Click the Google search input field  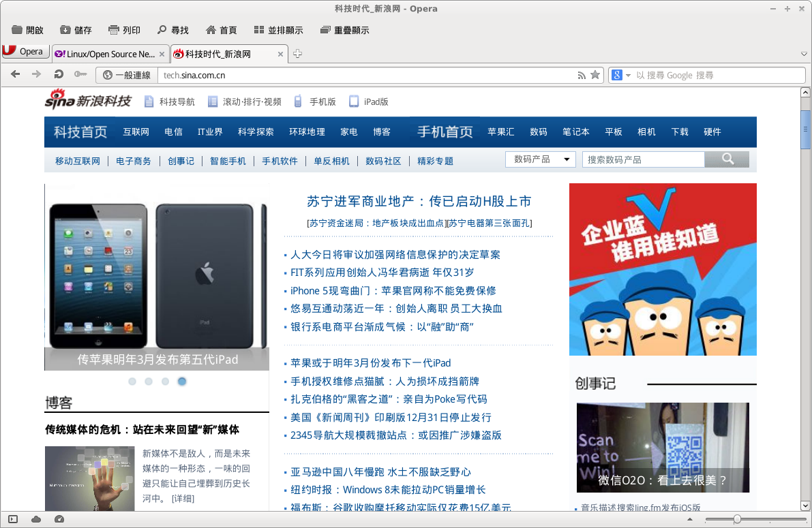pyautogui.click(x=719, y=75)
